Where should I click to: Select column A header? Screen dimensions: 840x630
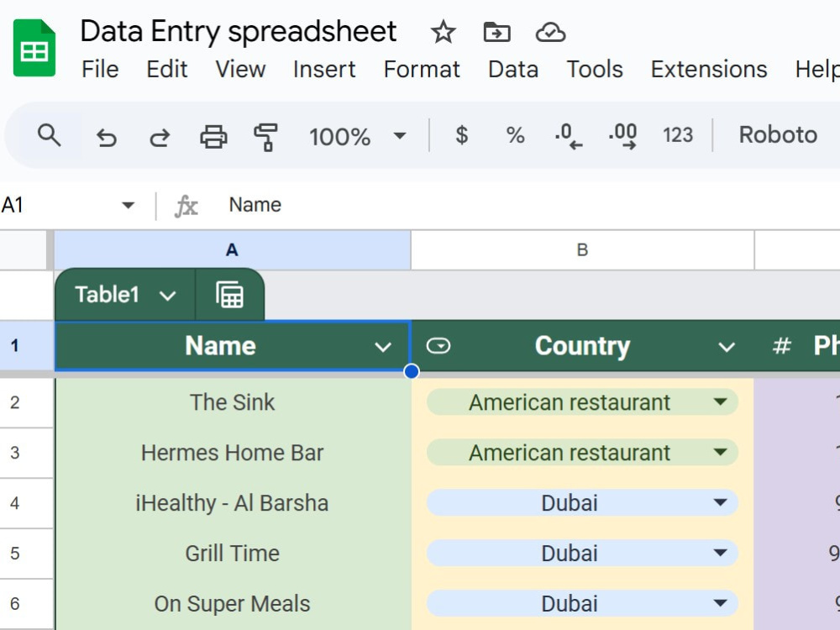232,250
